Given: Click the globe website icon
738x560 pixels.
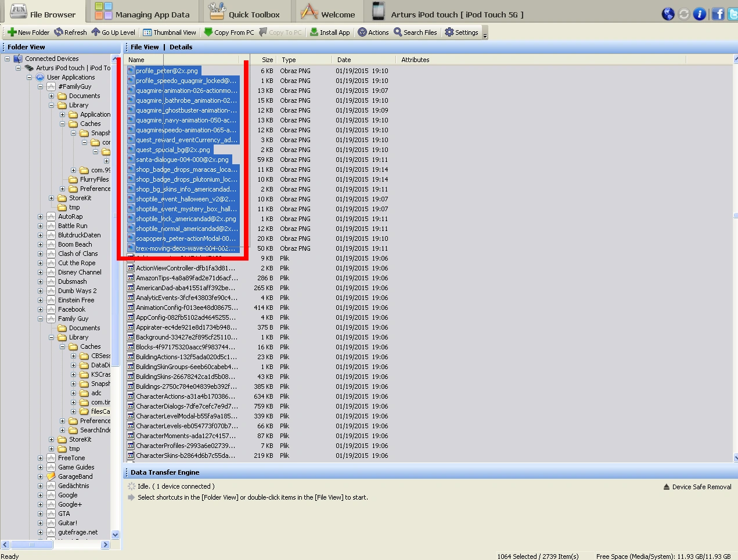Looking at the screenshot, I should coord(668,14).
